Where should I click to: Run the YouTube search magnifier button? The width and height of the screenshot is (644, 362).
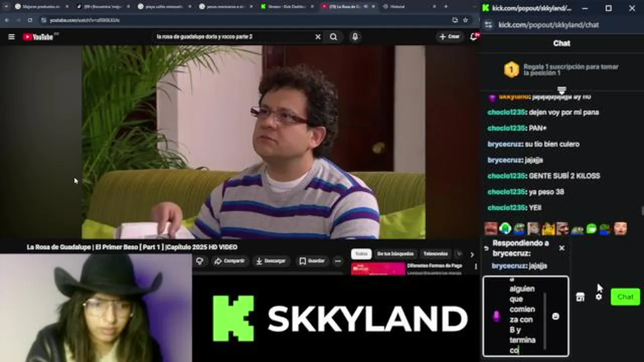333,37
